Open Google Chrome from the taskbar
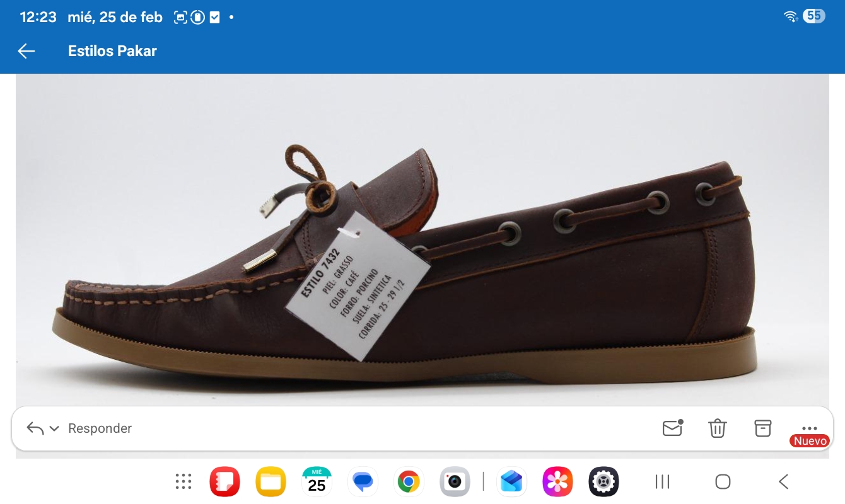Screen dimensions: 845x504 [x=409, y=482]
